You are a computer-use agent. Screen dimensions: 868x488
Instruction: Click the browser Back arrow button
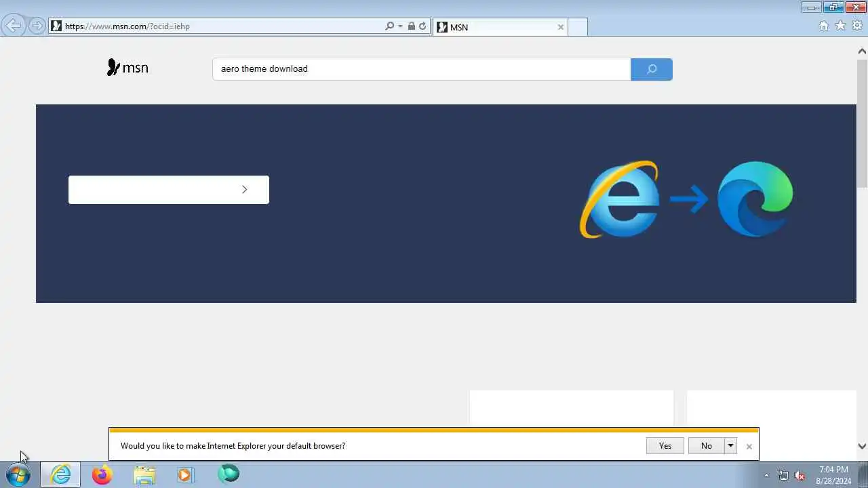click(x=14, y=26)
